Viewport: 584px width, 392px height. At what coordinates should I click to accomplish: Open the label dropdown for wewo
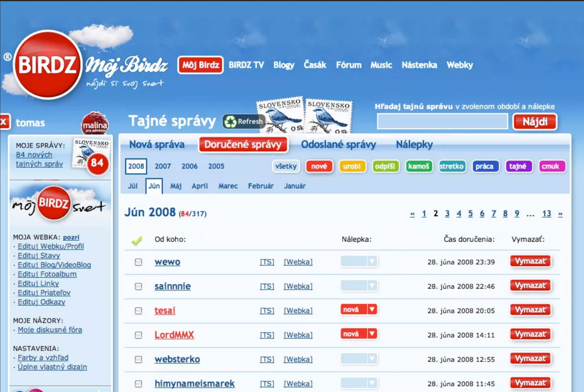(x=359, y=261)
